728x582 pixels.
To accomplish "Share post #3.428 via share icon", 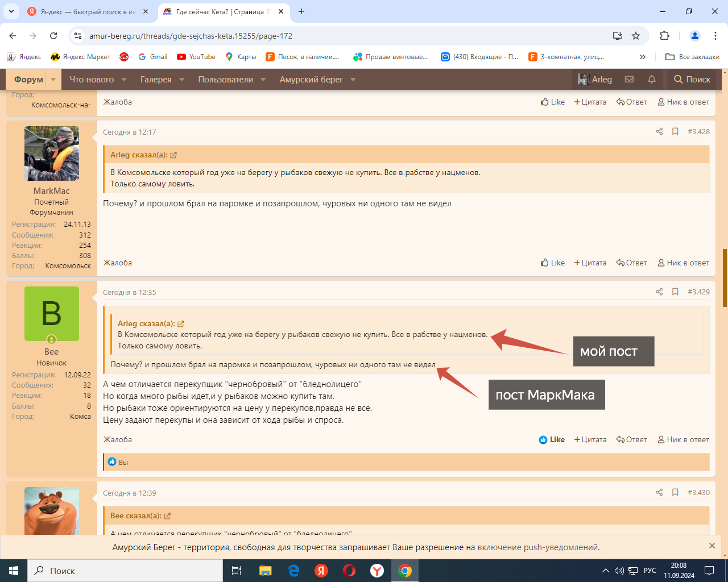I will pos(659,132).
